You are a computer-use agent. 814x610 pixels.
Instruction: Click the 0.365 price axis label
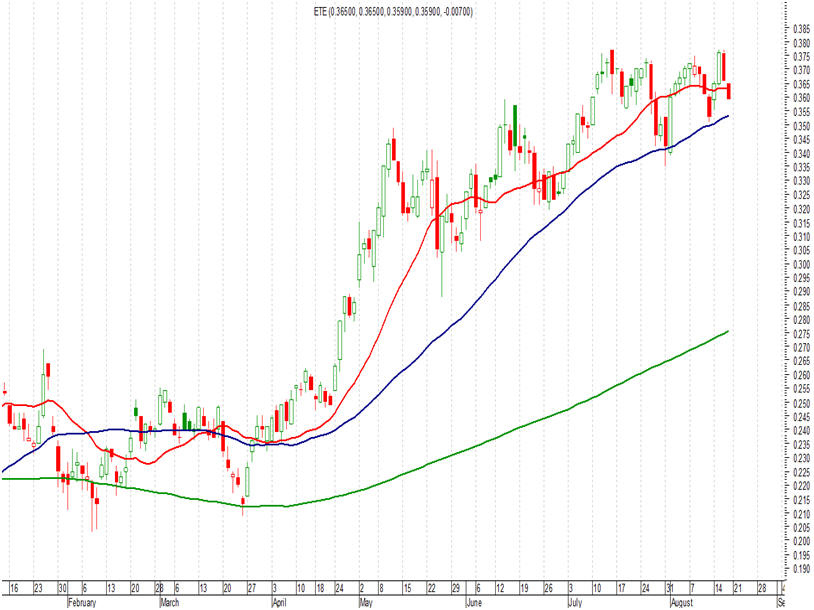(x=803, y=84)
